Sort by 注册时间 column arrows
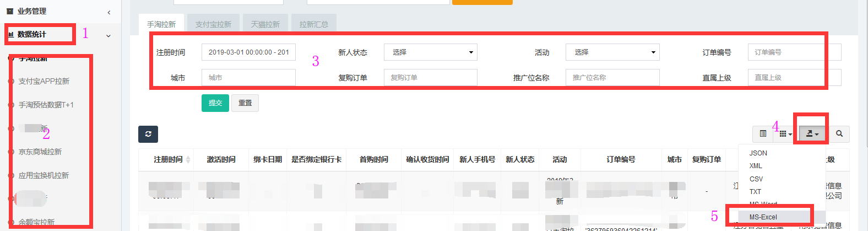868x231 pixels. [188, 159]
